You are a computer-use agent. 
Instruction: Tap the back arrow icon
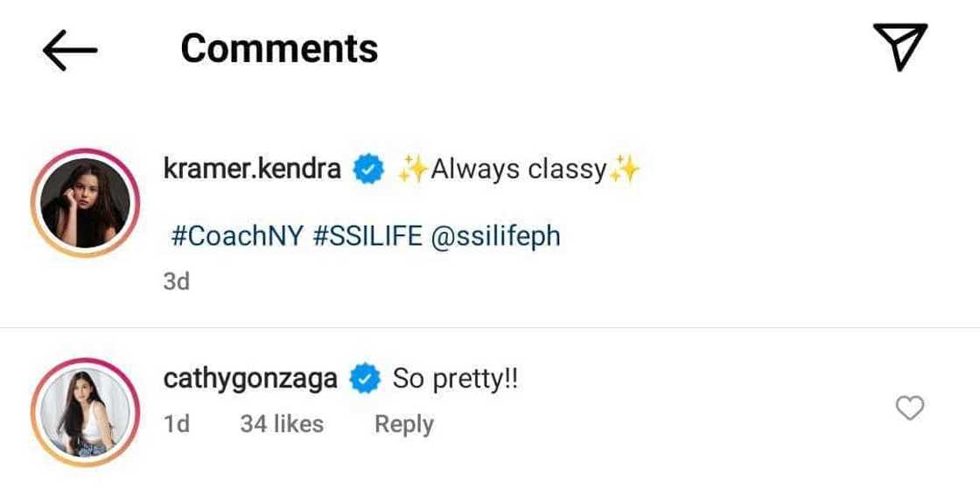[x=69, y=50]
